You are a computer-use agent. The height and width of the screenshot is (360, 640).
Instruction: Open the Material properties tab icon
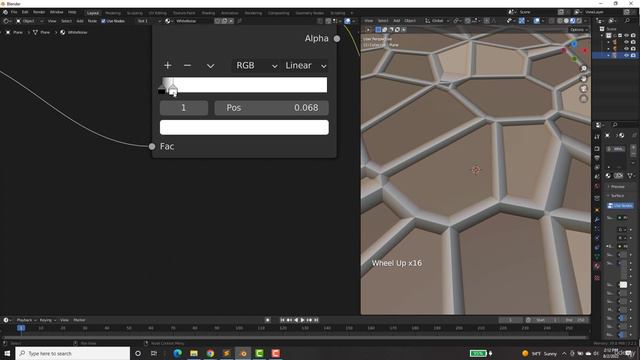[x=597, y=266]
